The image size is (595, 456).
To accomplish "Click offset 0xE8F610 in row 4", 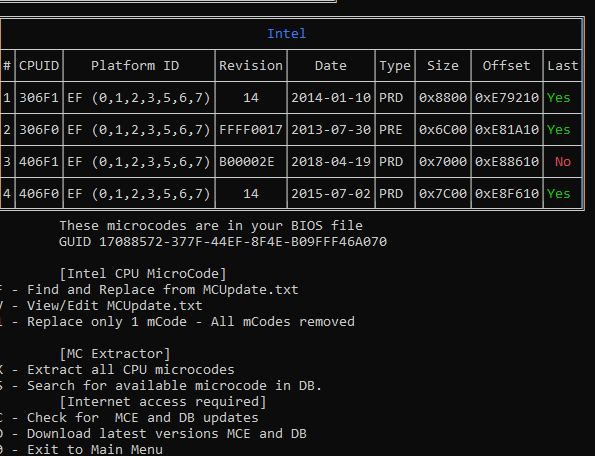I will 507,194.
